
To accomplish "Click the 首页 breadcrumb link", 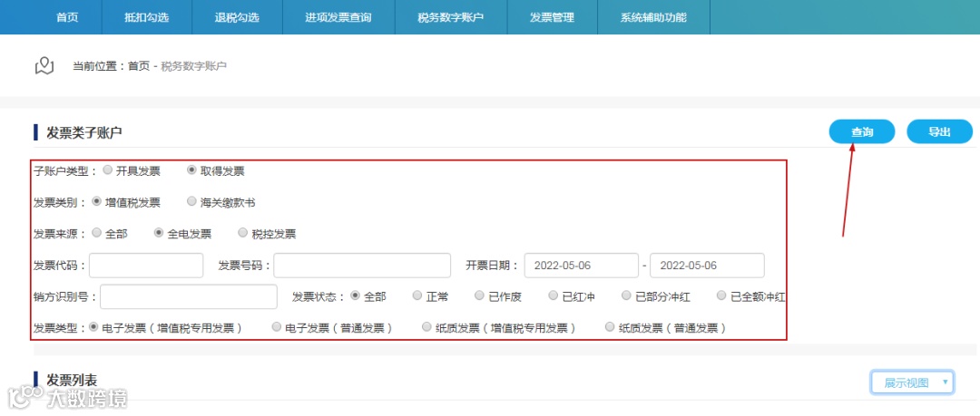I will pyautogui.click(x=139, y=65).
